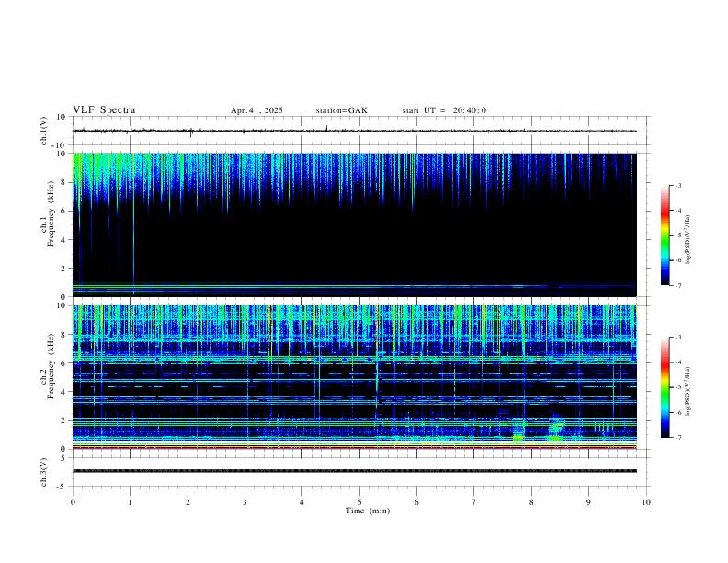Select the upper color bar log(PSD) label

(x=688, y=239)
